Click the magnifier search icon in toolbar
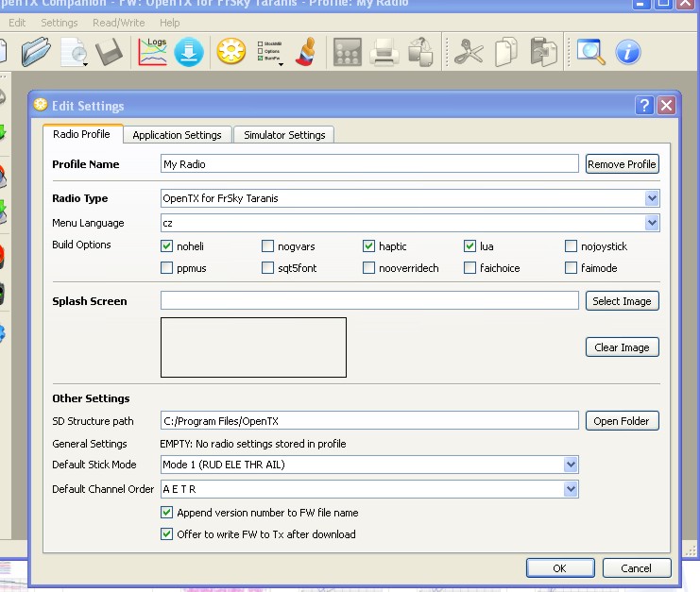Image resolution: width=700 pixels, height=592 pixels. 591,51
